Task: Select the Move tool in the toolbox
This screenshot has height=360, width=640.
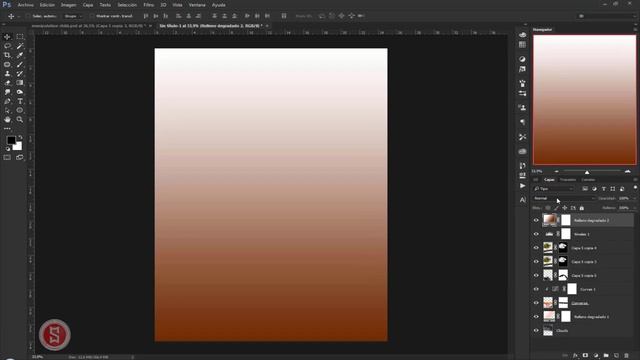Action: click(x=7, y=37)
